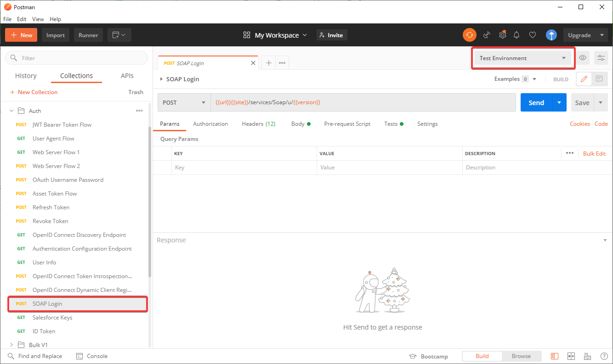Open the Tests tab
613x364 pixels.
click(394, 124)
